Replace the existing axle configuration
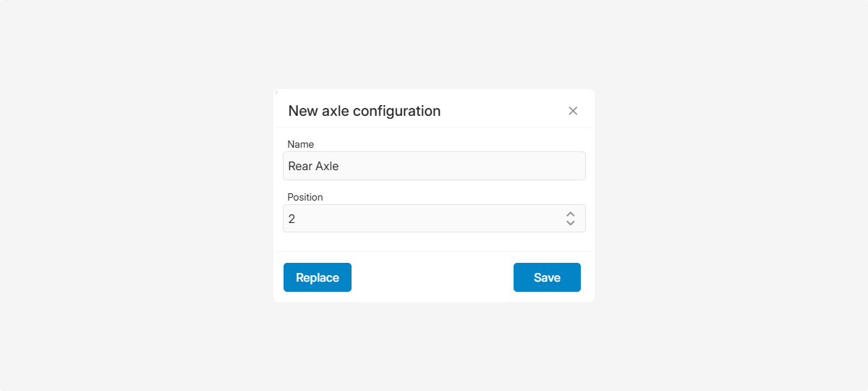This screenshot has width=868, height=391. tap(318, 277)
